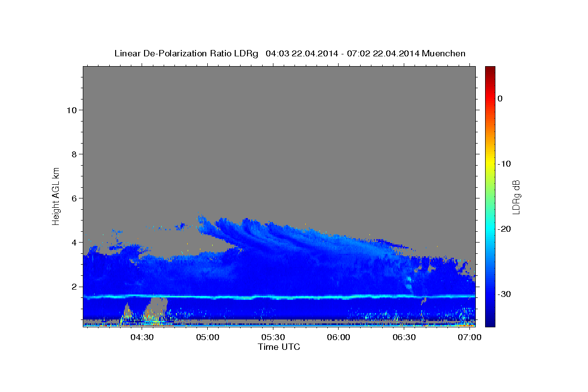Viewport: 588px width, 392px height.
Task: Click the height tick label 8
Action: tap(73, 154)
